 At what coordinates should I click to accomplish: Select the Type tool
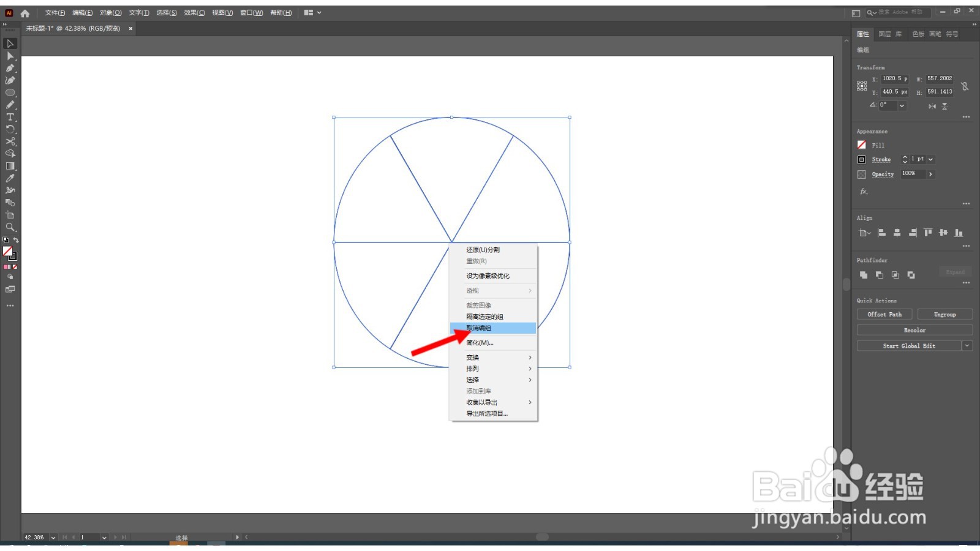pos(10,117)
